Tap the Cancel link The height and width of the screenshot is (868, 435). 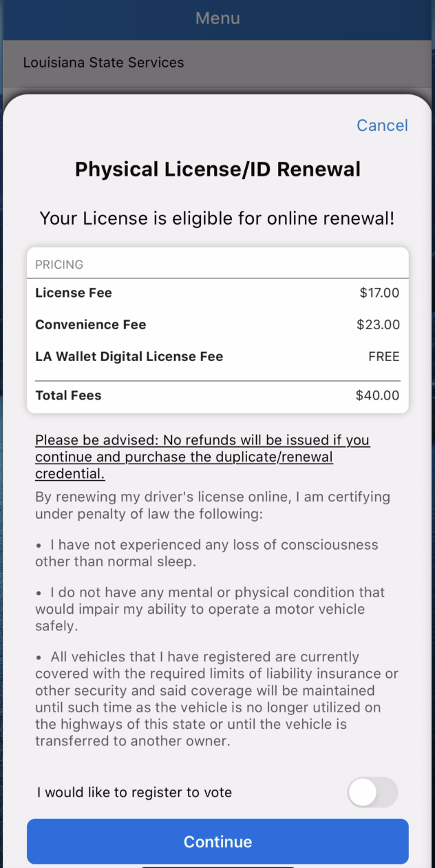tap(382, 125)
